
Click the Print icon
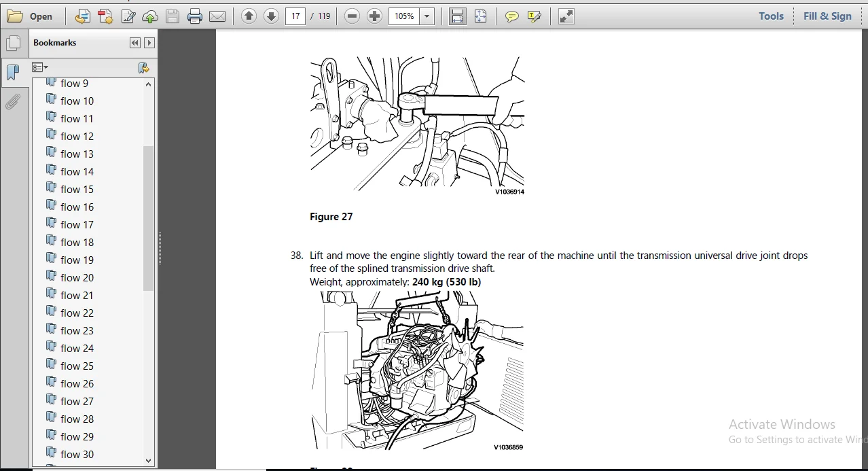(x=195, y=16)
